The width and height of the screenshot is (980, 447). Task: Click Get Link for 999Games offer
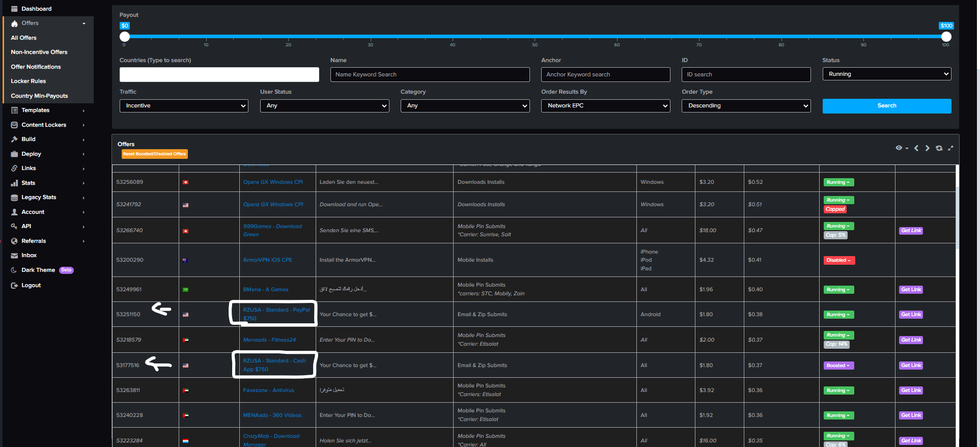(x=911, y=231)
